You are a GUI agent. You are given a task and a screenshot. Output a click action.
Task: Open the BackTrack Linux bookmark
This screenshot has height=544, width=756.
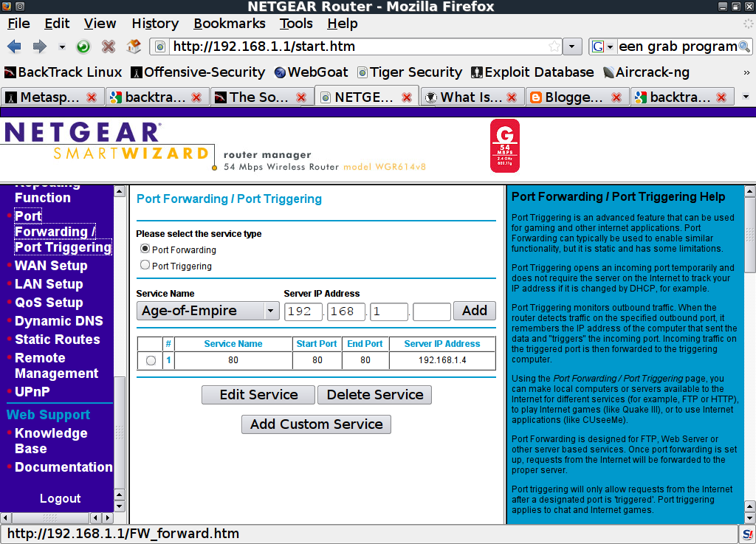(63, 72)
